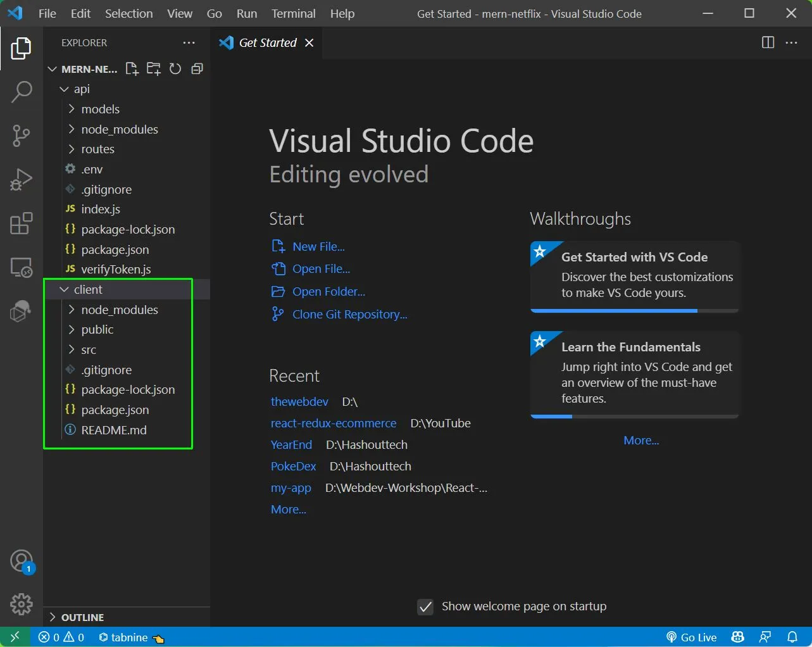Open the Manage gear icon
Screen dimensions: 812x647
pyautogui.click(x=21, y=604)
